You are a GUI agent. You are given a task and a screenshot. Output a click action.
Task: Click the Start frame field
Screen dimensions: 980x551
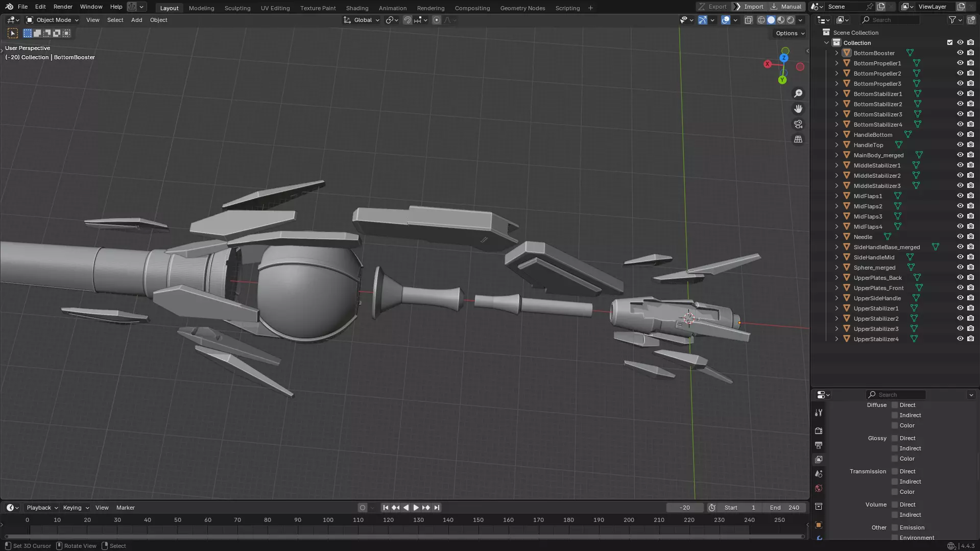(739, 508)
